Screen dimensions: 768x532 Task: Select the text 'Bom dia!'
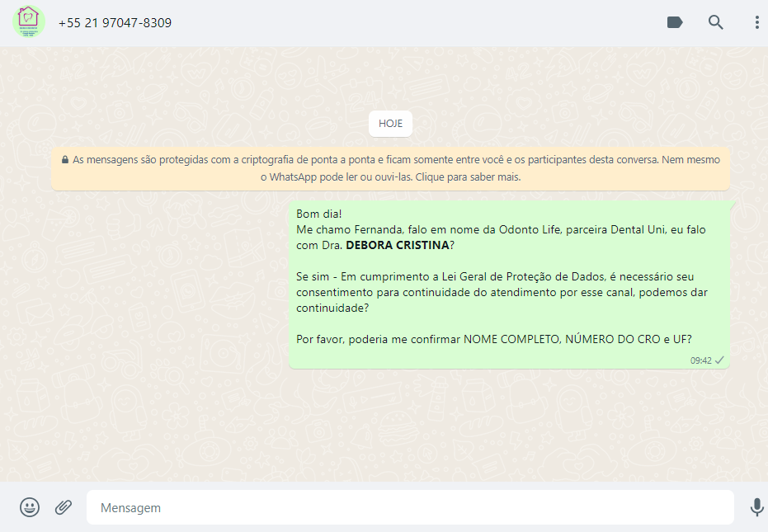coord(319,214)
